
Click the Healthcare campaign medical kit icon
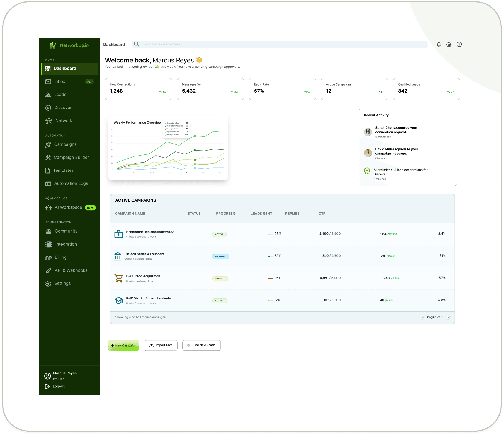[119, 234]
